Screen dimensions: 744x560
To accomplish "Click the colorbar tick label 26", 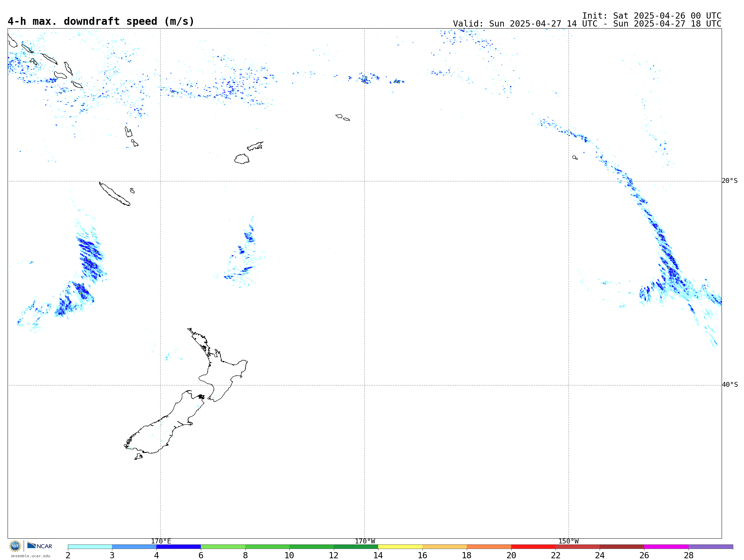I will pos(644,556).
